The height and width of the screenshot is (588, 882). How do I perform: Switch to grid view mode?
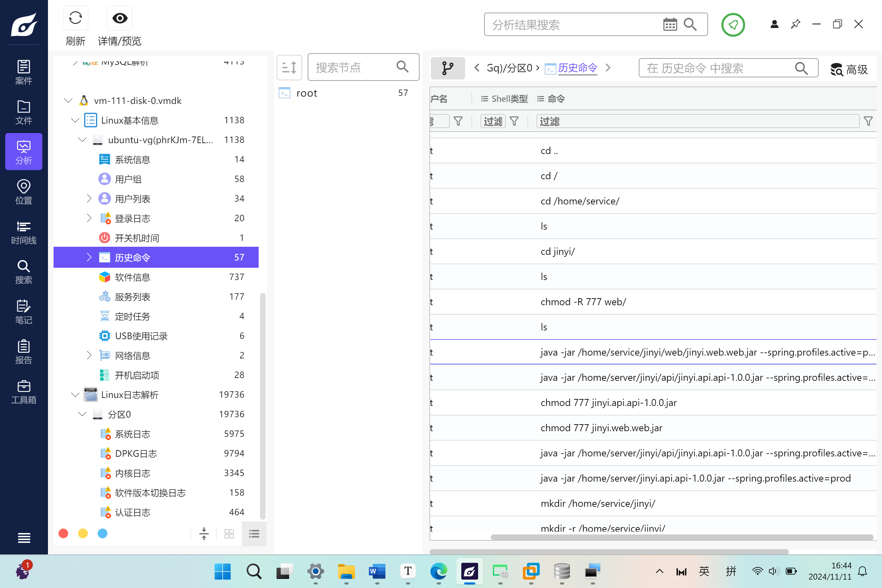click(x=229, y=533)
